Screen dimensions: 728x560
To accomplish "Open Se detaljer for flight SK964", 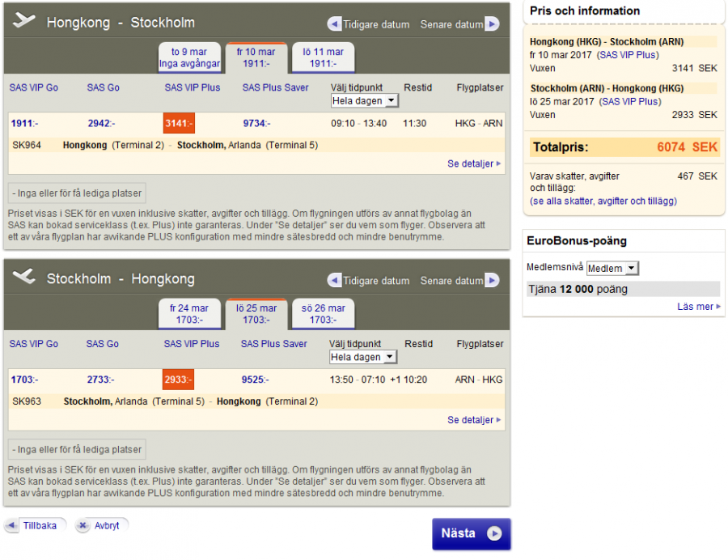I will click(473, 163).
